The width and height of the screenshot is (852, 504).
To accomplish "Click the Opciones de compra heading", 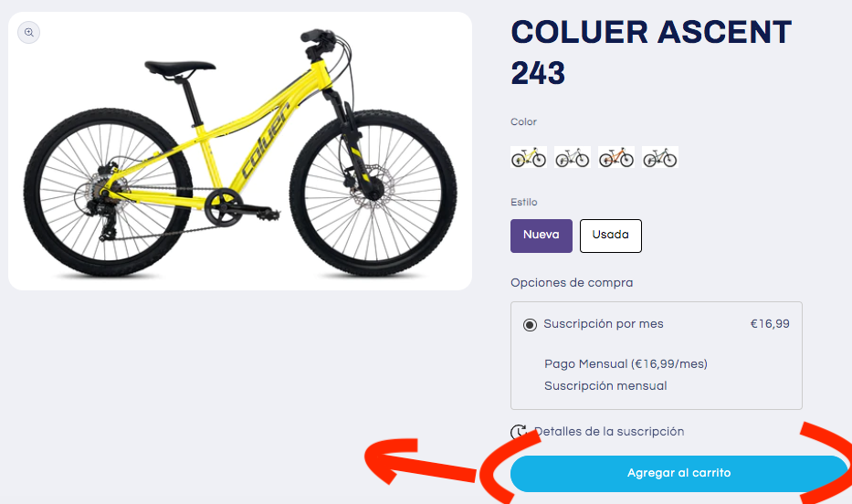I will [572, 283].
